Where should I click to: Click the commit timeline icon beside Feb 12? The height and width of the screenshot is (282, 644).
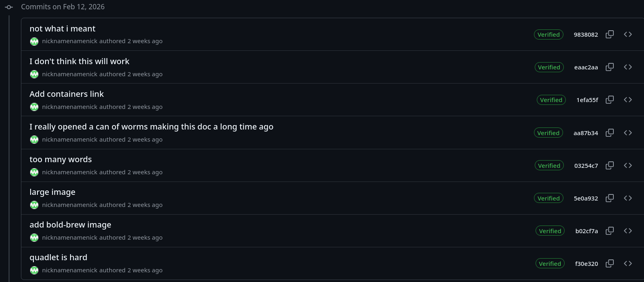click(x=9, y=7)
